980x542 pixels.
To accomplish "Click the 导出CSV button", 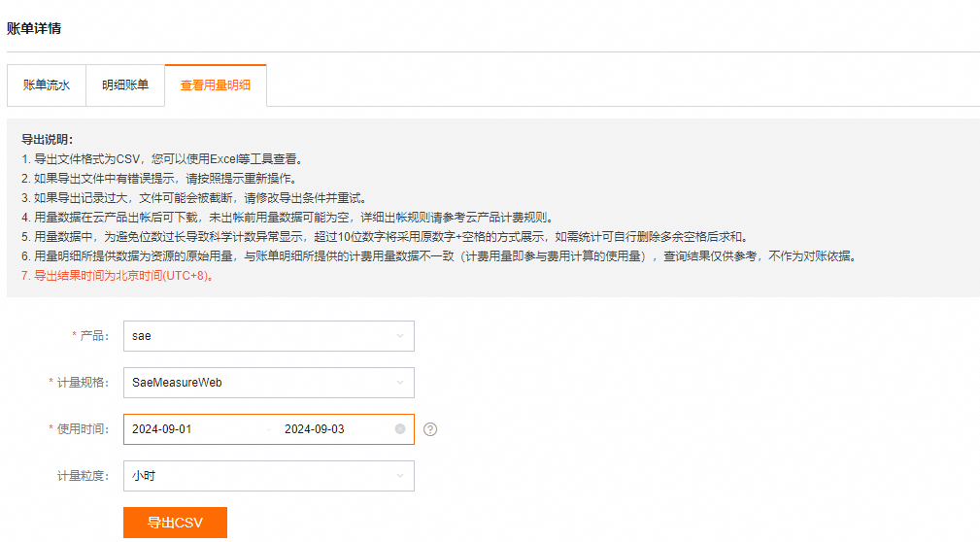I will [x=175, y=523].
